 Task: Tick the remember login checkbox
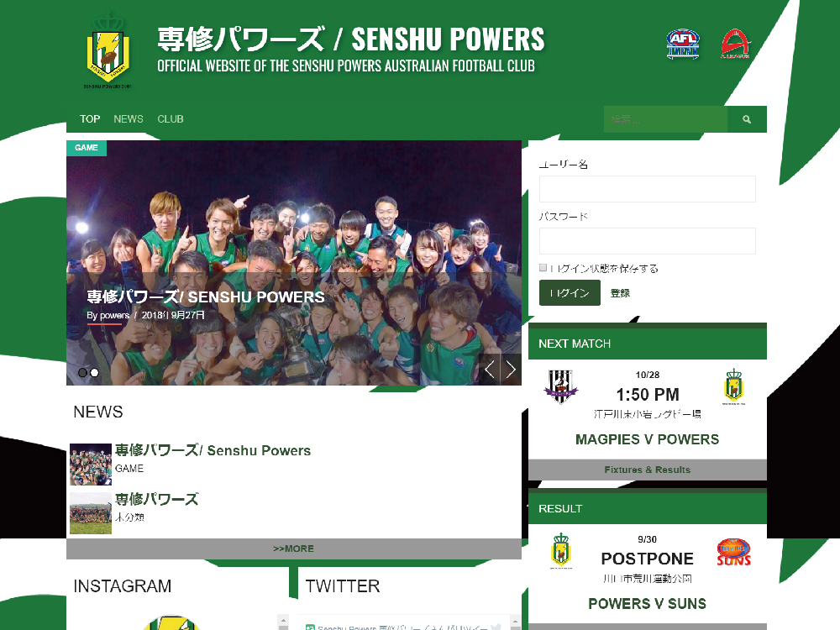(543, 267)
